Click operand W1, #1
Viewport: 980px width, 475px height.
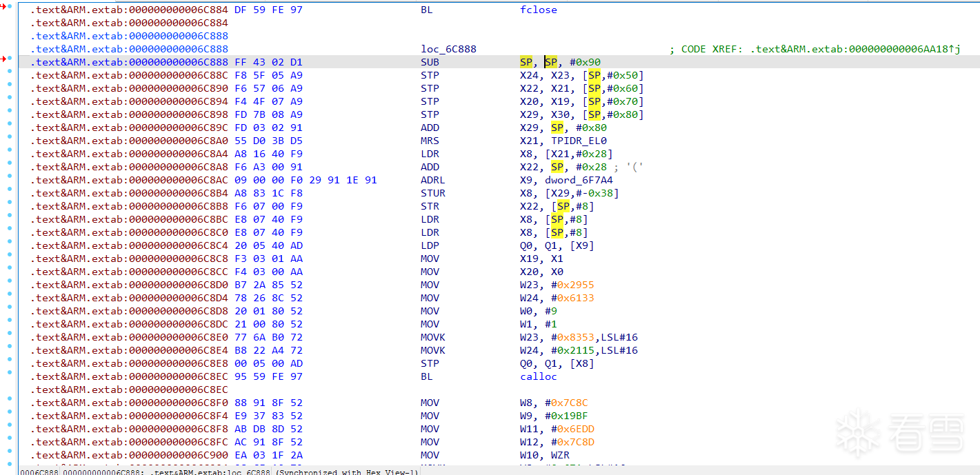539,324
